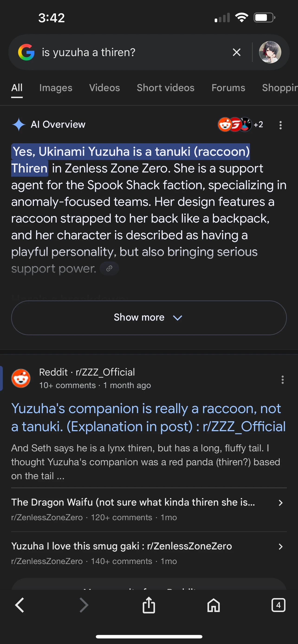Clear the search query with the X

pyautogui.click(x=236, y=52)
